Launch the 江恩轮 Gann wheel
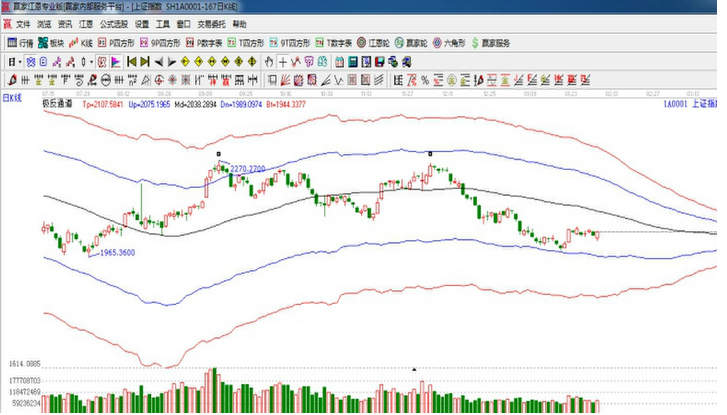 pyautogui.click(x=376, y=43)
